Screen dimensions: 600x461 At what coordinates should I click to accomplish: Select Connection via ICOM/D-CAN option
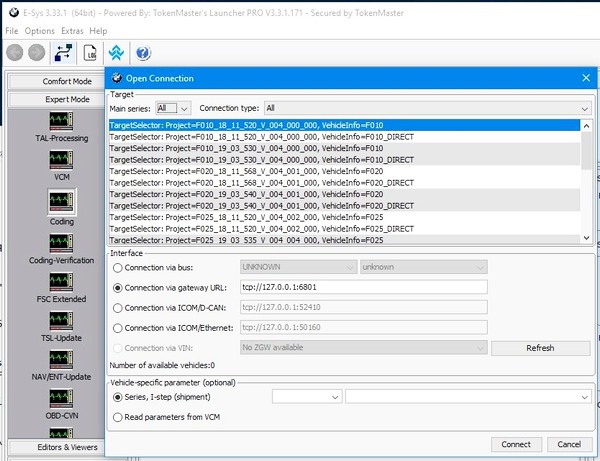[120, 308]
